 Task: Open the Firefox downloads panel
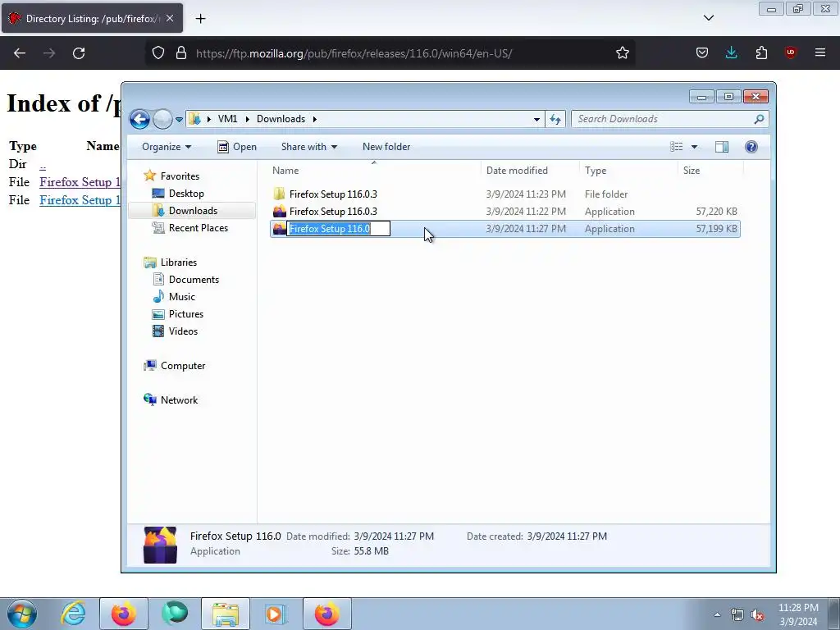[731, 53]
